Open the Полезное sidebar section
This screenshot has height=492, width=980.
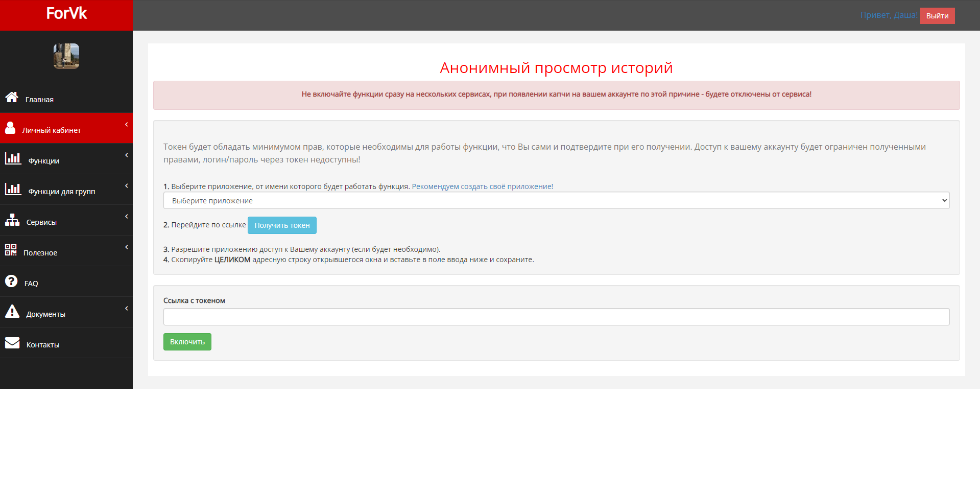(66, 251)
